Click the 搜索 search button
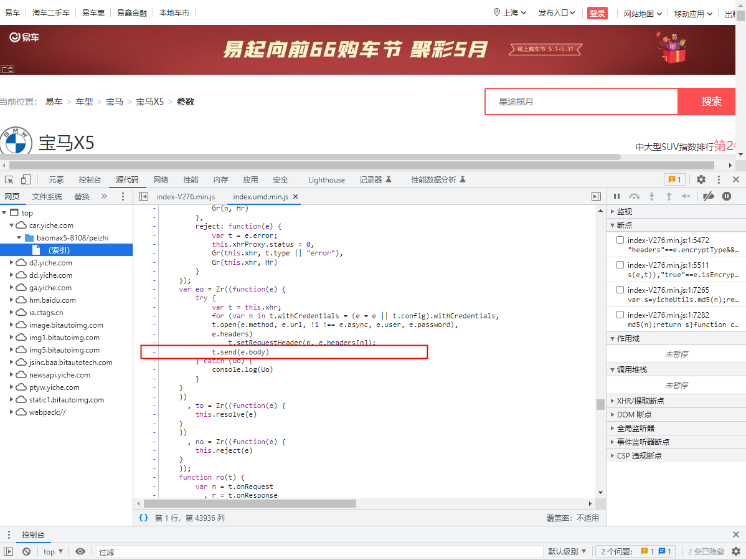 coord(707,102)
